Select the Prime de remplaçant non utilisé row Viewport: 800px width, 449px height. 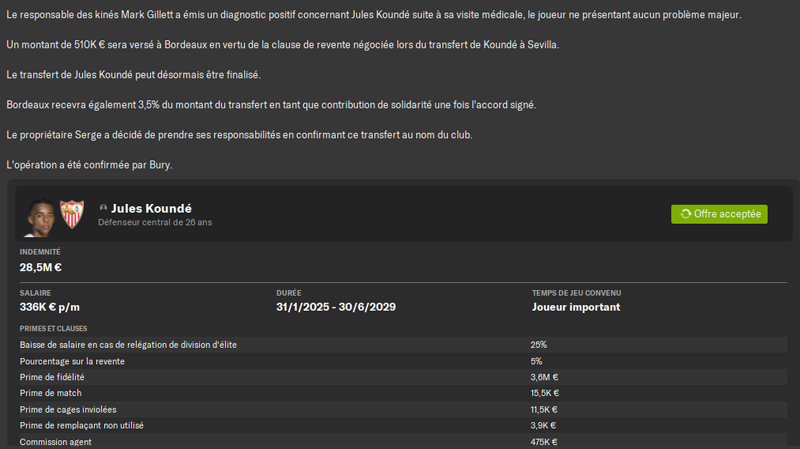pyautogui.click(x=403, y=426)
